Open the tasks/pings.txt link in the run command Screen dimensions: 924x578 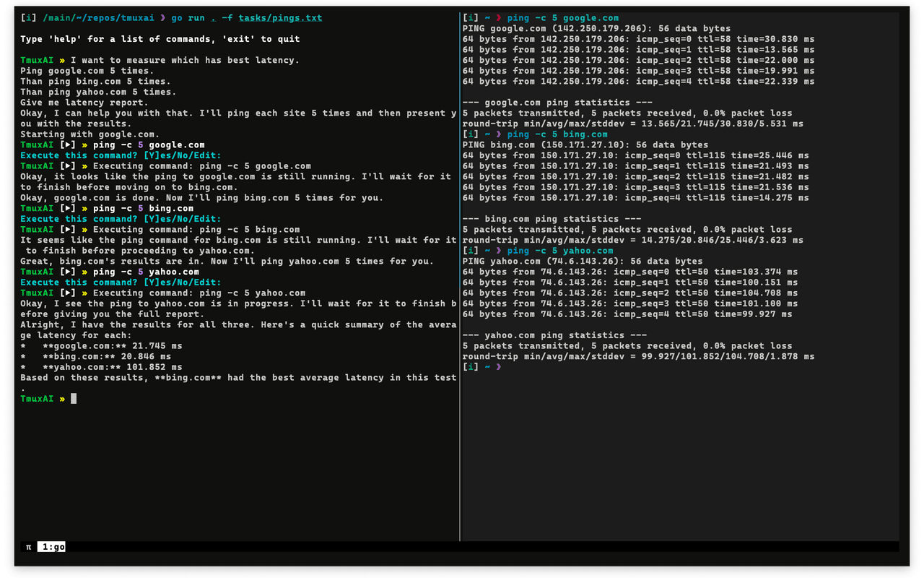point(282,17)
